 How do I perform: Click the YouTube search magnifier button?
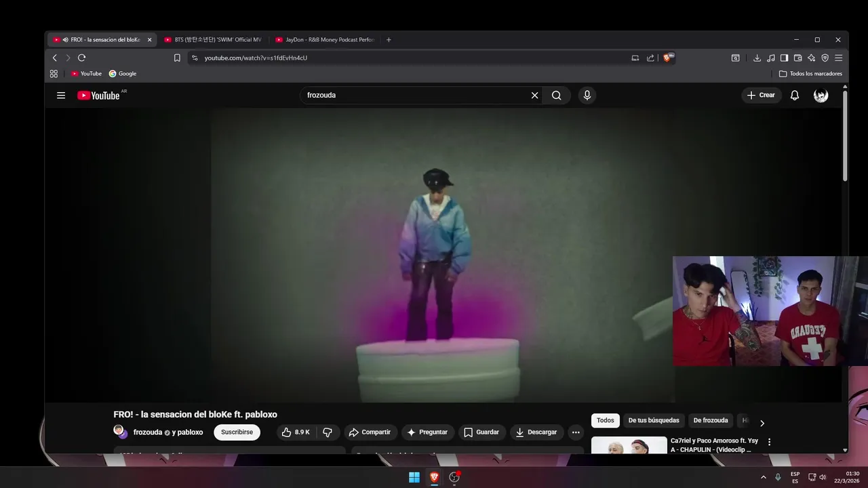click(557, 96)
